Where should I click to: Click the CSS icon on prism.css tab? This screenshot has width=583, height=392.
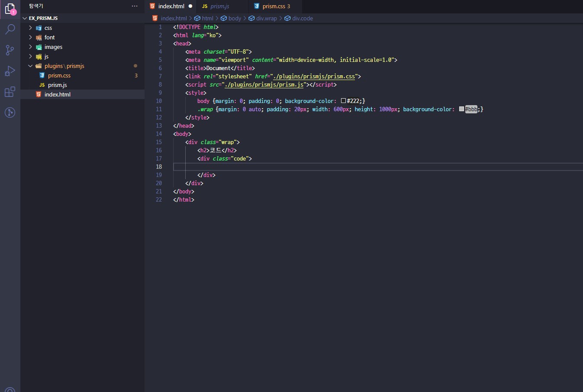pos(257,6)
